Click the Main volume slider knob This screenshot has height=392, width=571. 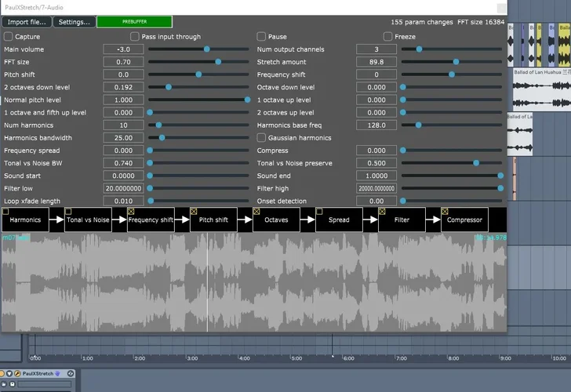pos(206,49)
